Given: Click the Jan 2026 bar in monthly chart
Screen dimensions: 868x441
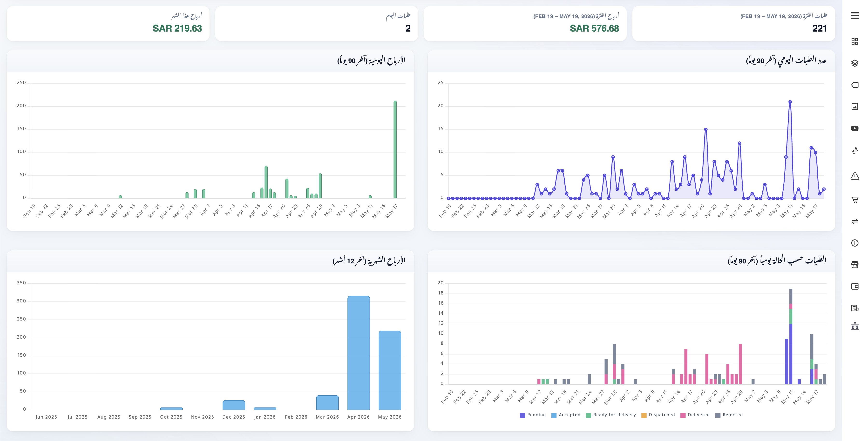Looking at the screenshot, I should [x=265, y=408].
